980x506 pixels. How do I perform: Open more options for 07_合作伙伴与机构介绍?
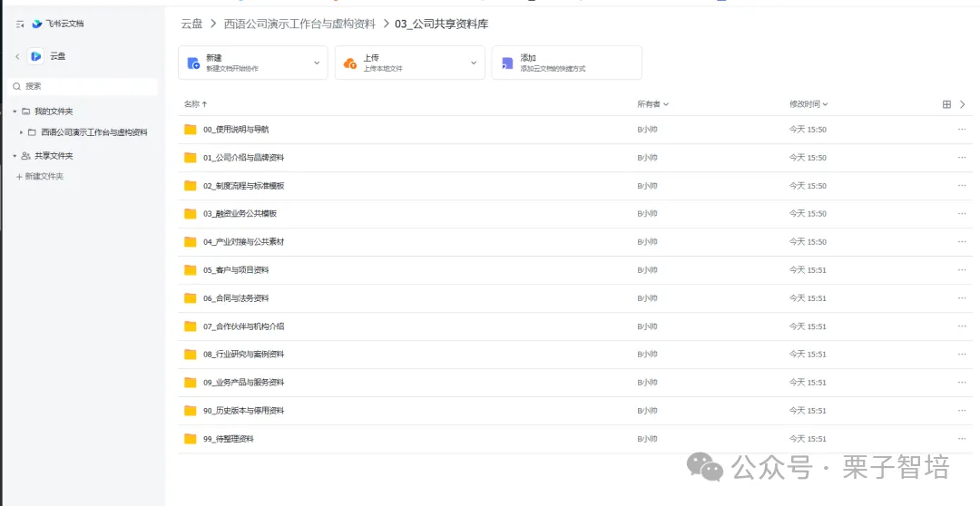pyautogui.click(x=962, y=326)
